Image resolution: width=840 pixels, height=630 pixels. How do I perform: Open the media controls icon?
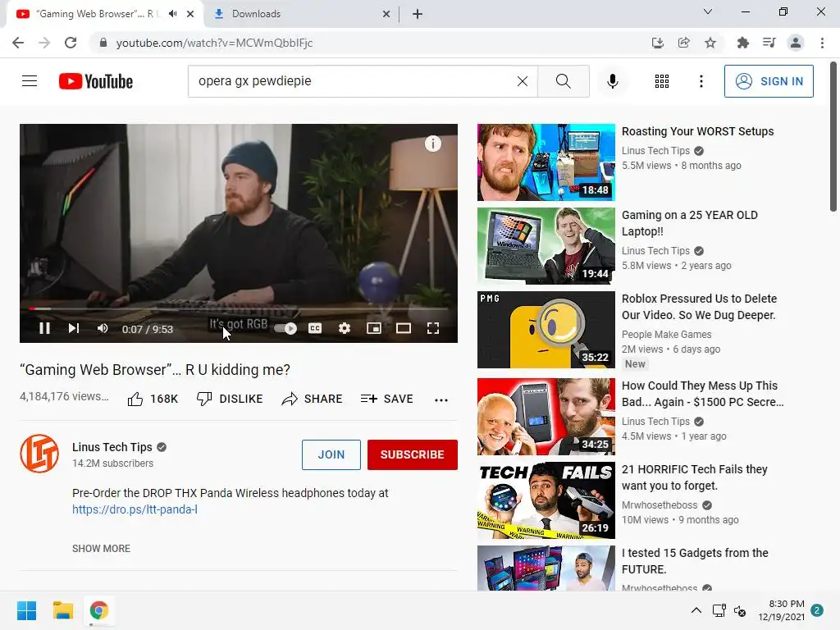point(769,43)
